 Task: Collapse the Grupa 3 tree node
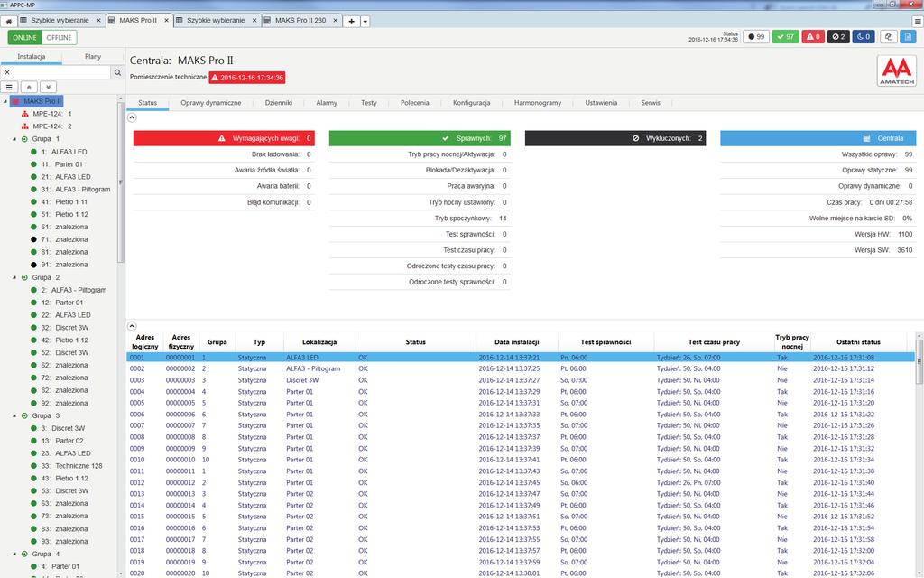tap(14, 415)
